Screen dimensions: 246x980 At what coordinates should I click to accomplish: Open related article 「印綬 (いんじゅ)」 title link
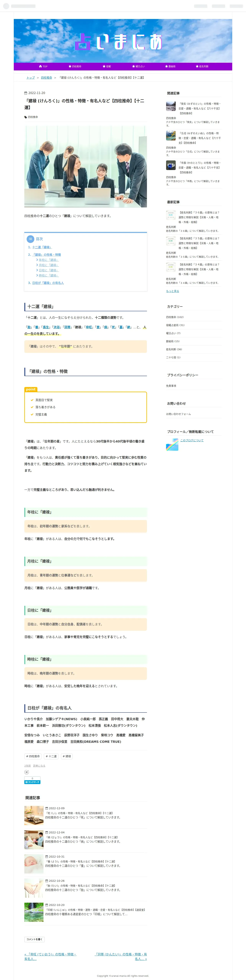point(95,910)
